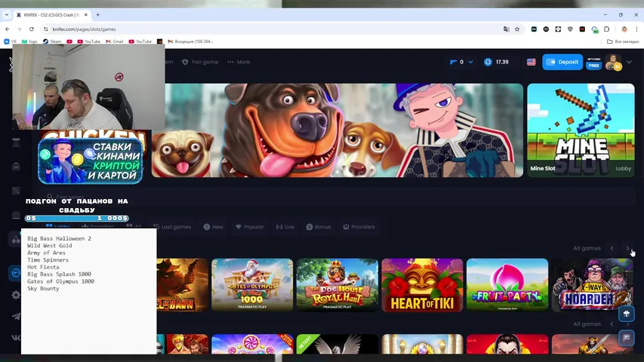This screenshot has height=362, width=644.
Task: Click the blue Deposit button
Action: click(562, 62)
